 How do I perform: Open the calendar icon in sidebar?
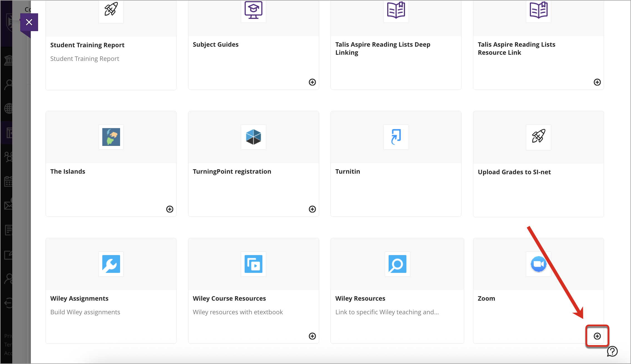8,181
